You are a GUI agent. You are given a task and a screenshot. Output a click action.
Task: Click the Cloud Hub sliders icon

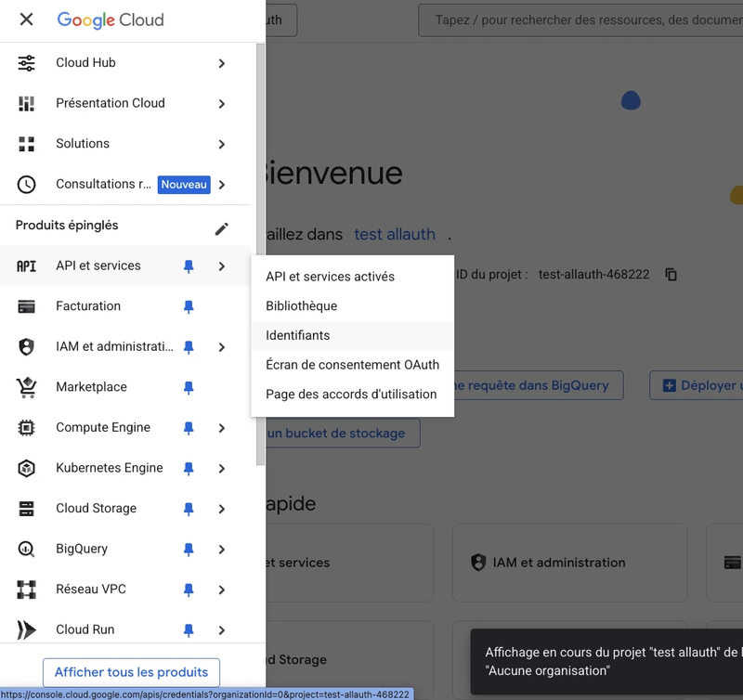(x=27, y=63)
